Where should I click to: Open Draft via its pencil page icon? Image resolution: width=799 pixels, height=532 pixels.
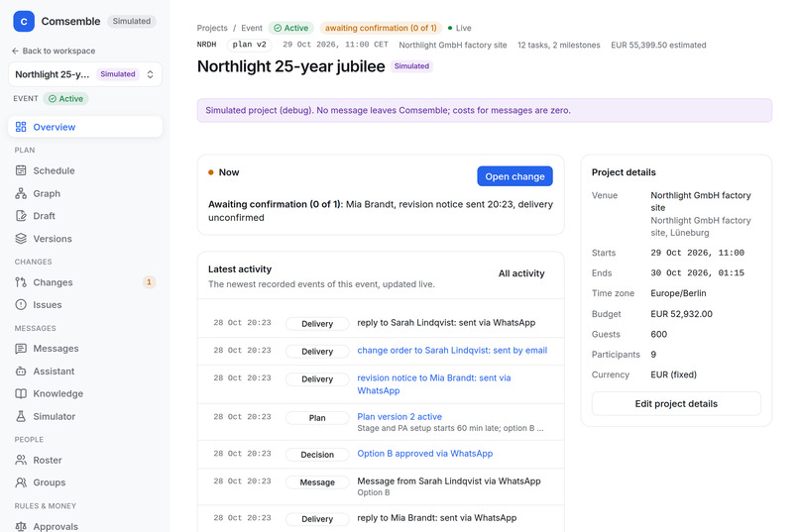click(x=21, y=216)
